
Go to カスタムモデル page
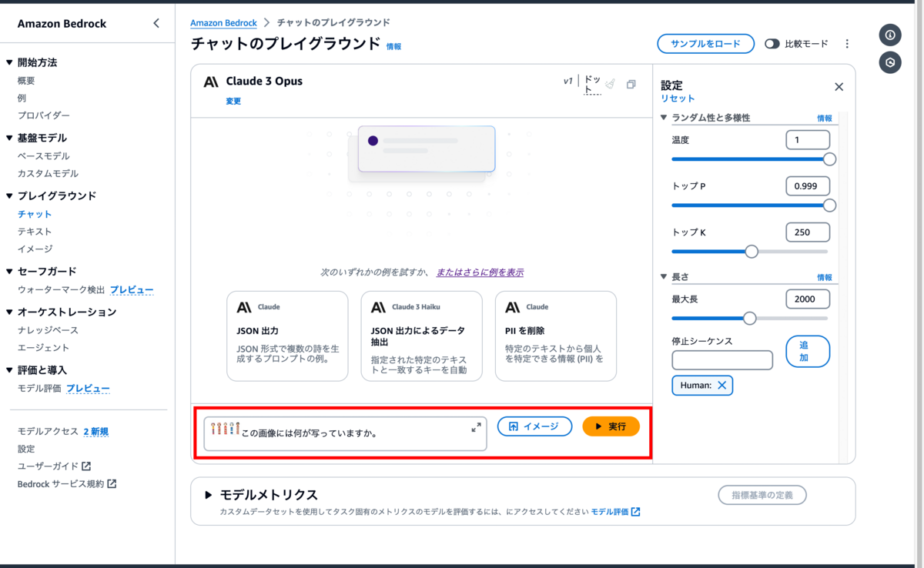point(48,174)
